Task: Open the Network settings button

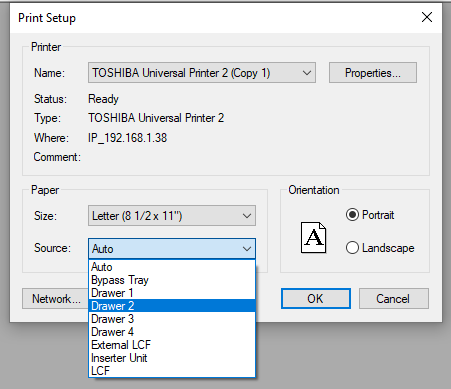Action: [x=56, y=298]
